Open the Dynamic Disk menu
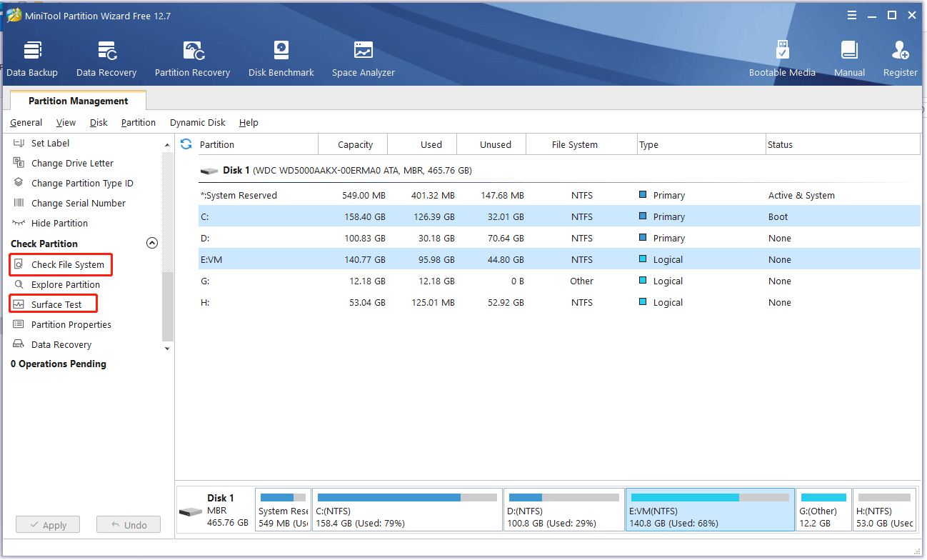The height and width of the screenshot is (560, 927). (x=198, y=123)
